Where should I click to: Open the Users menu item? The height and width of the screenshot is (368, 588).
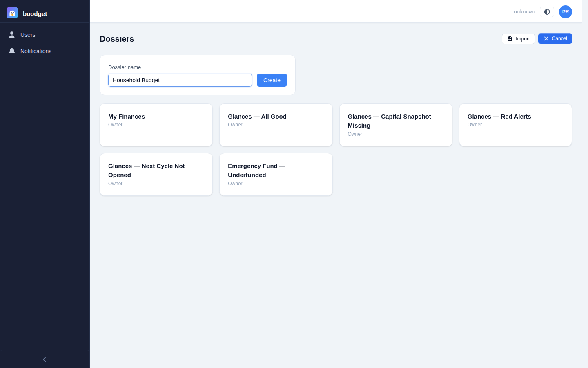pos(45,35)
